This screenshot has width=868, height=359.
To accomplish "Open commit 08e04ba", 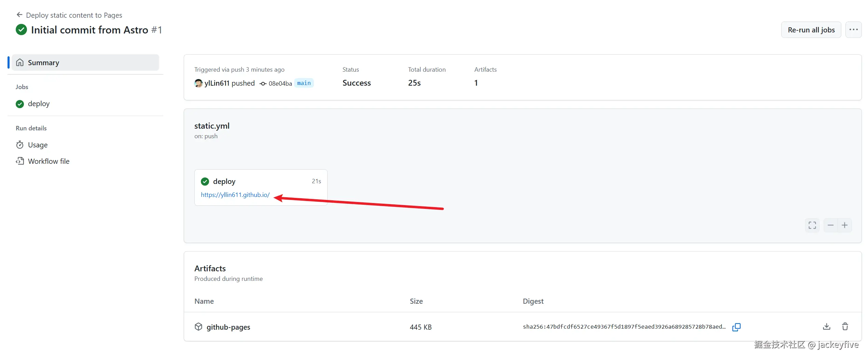I will pyautogui.click(x=280, y=83).
